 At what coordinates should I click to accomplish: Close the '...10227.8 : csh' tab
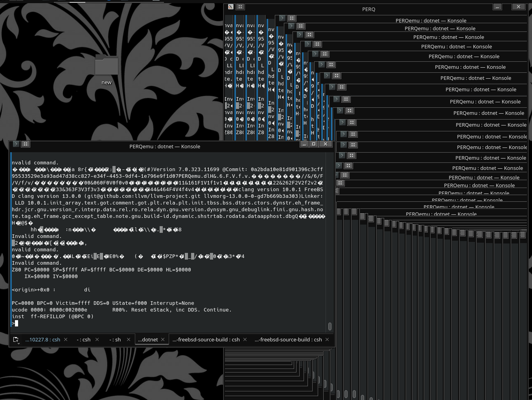click(x=66, y=339)
